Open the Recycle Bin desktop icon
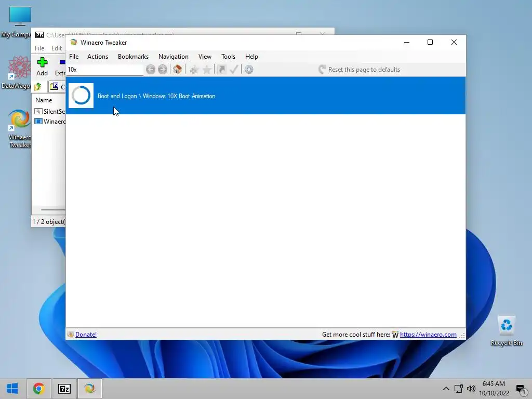 pos(506,331)
